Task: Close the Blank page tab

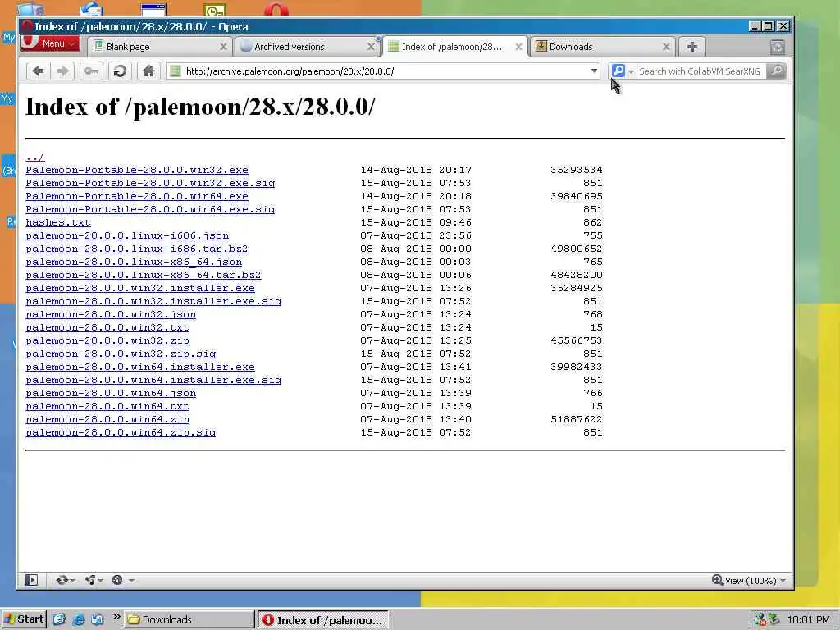Action: click(x=223, y=47)
